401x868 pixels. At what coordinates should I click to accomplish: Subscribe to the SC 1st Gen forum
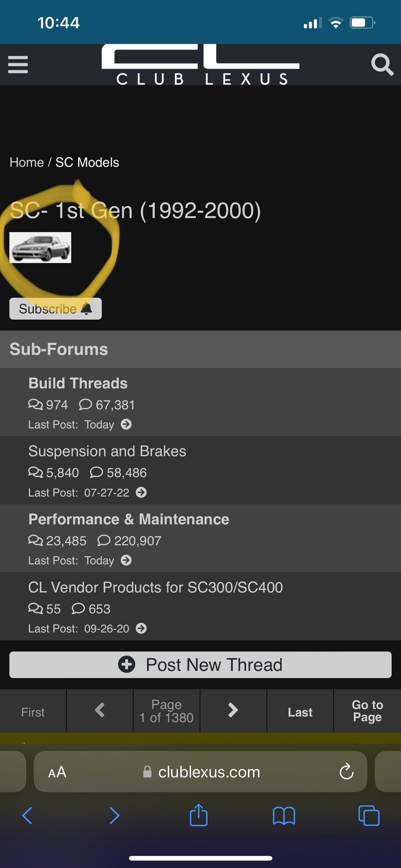(x=55, y=308)
